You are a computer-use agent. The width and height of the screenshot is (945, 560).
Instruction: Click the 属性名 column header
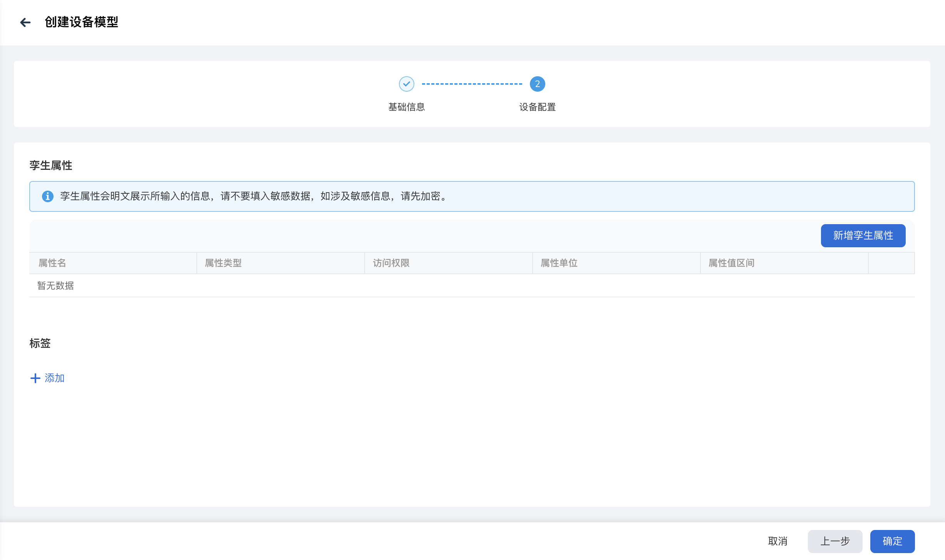tap(52, 263)
